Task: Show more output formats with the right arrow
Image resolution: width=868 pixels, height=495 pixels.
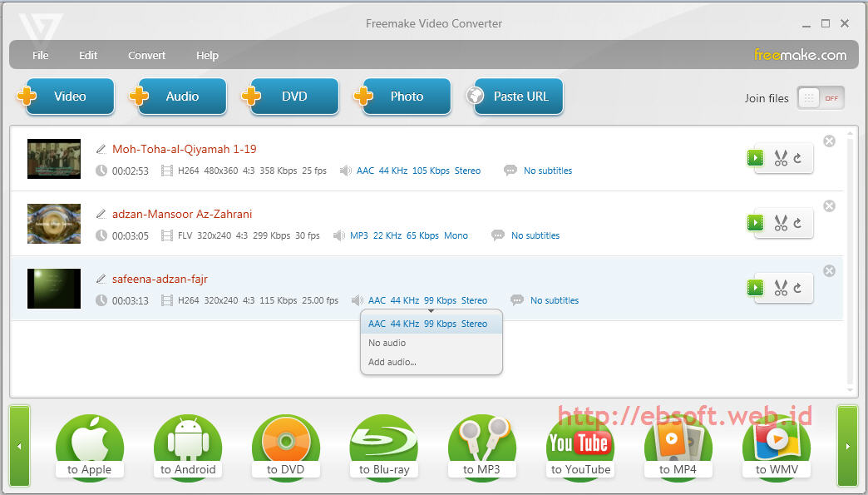Action: tap(847, 446)
